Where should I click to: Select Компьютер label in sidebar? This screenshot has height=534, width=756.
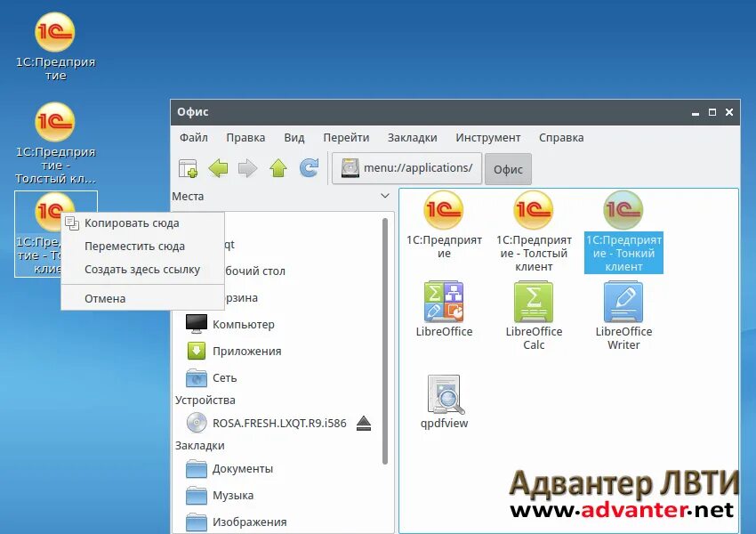[244, 324]
